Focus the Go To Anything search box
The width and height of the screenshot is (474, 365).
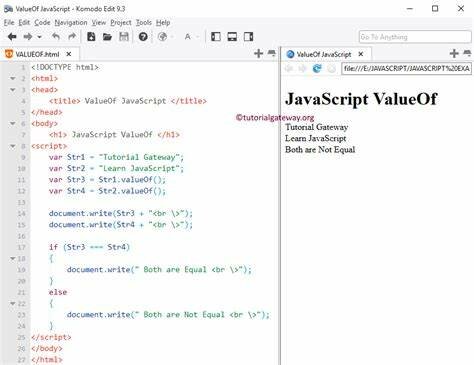point(415,37)
